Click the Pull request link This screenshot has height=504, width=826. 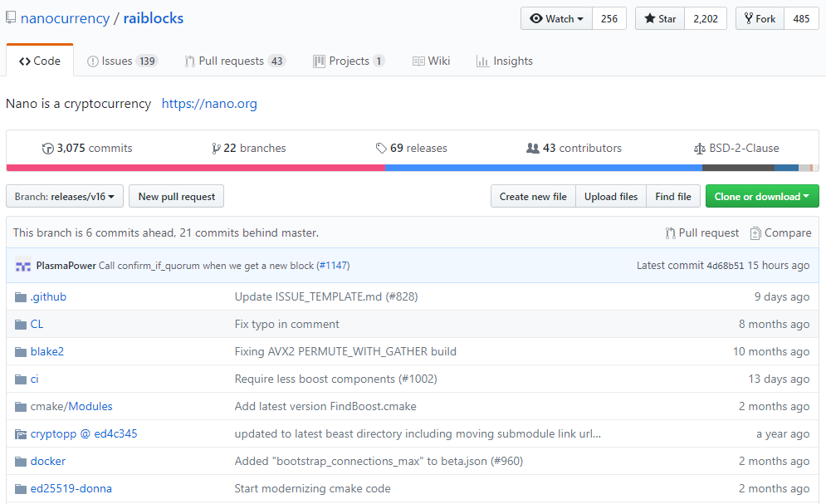click(702, 233)
